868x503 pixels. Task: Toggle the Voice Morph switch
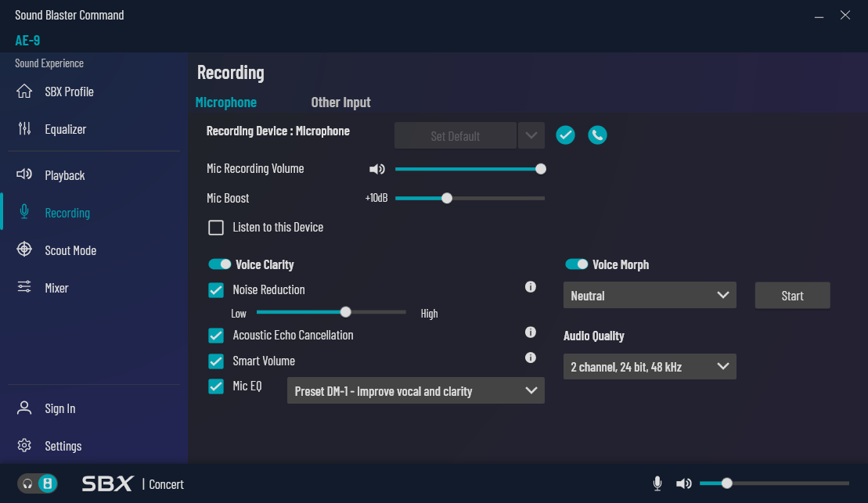pyautogui.click(x=576, y=264)
